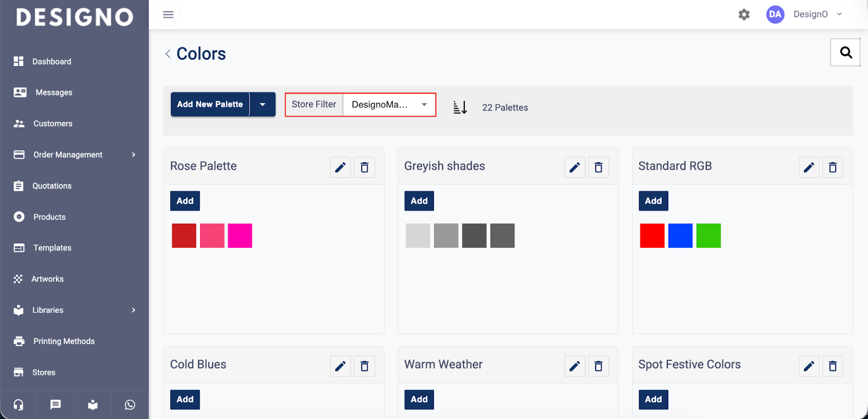Click the headset support icon
Screen dimensions: 868x419
tap(18, 405)
